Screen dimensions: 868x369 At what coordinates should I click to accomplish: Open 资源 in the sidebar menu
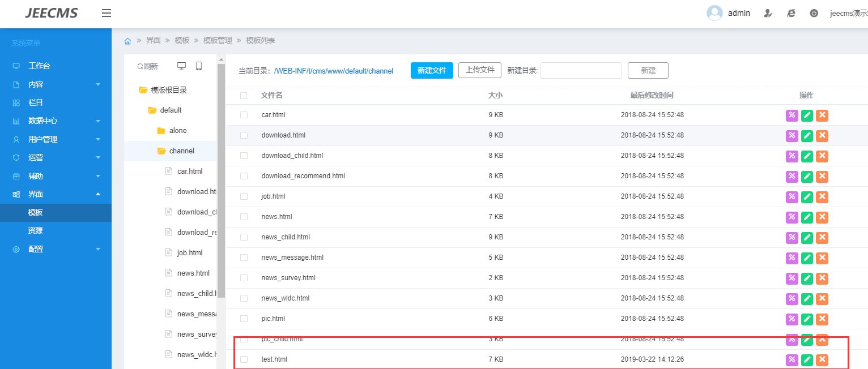[x=36, y=230]
